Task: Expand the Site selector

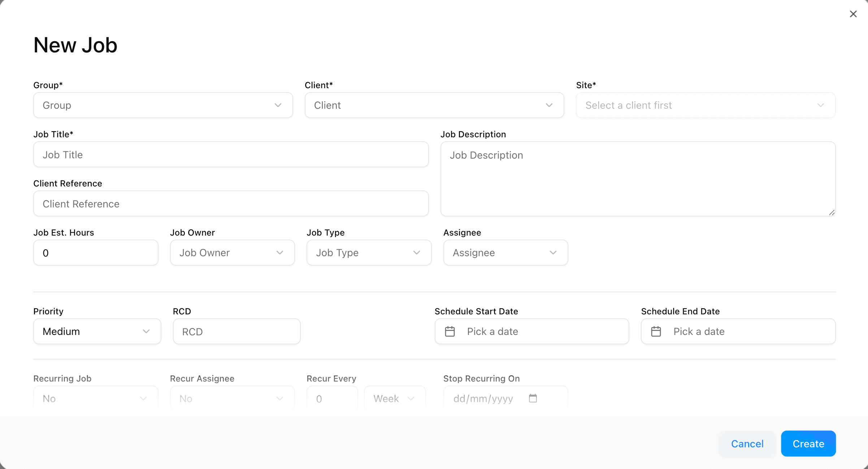Action: click(706, 105)
